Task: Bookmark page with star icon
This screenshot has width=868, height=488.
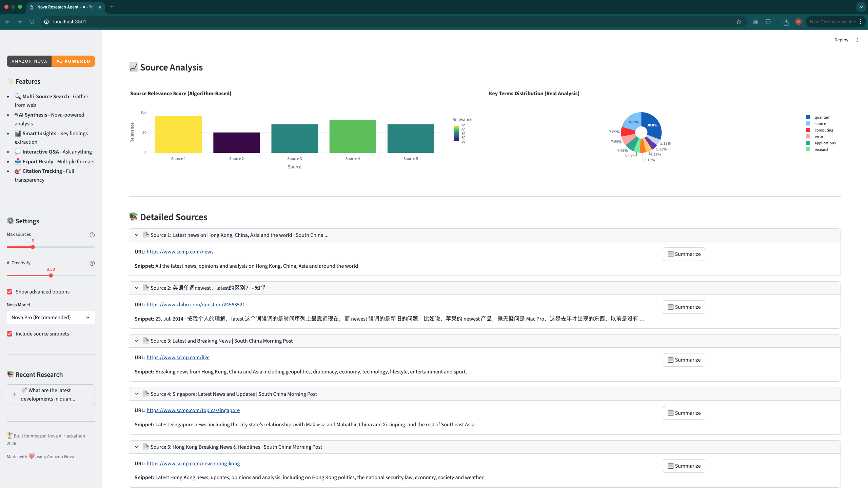Action: 739,22
